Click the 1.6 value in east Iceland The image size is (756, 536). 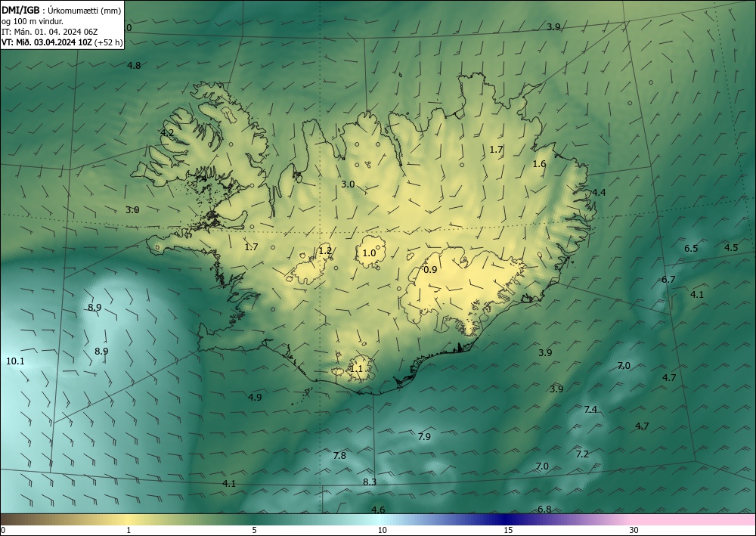click(539, 164)
